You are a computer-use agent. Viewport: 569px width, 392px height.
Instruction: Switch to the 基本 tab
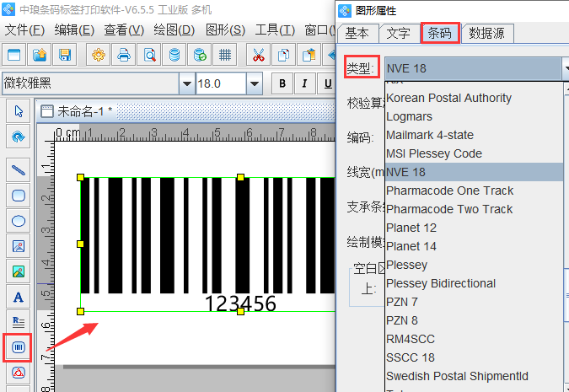point(357,34)
